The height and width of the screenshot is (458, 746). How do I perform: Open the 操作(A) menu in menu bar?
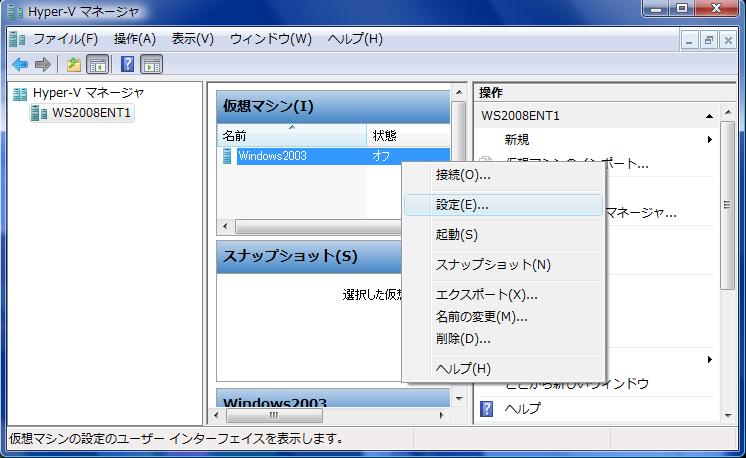point(135,39)
